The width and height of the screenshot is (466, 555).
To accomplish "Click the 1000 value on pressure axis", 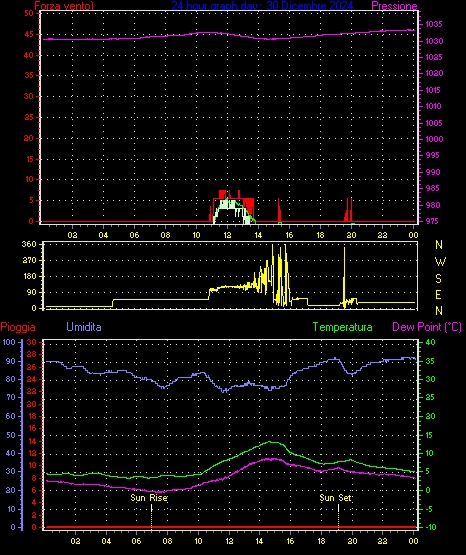I will 434,139.
